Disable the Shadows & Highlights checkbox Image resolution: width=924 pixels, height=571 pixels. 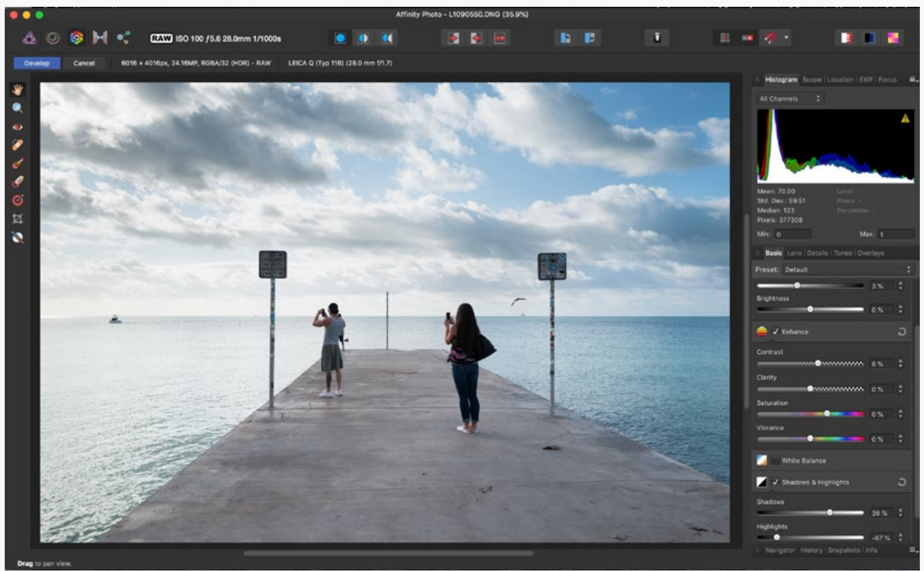(x=776, y=482)
